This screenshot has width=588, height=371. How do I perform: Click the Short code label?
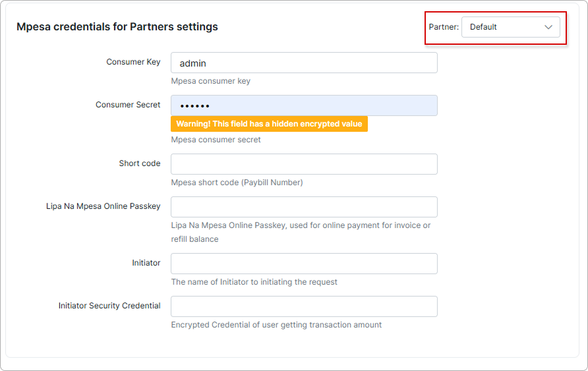(140, 163)
